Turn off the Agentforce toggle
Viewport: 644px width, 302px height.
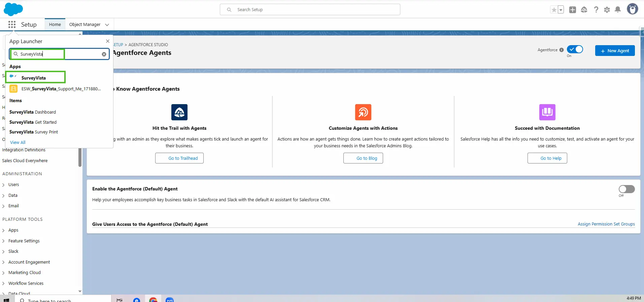click(575, 50)
